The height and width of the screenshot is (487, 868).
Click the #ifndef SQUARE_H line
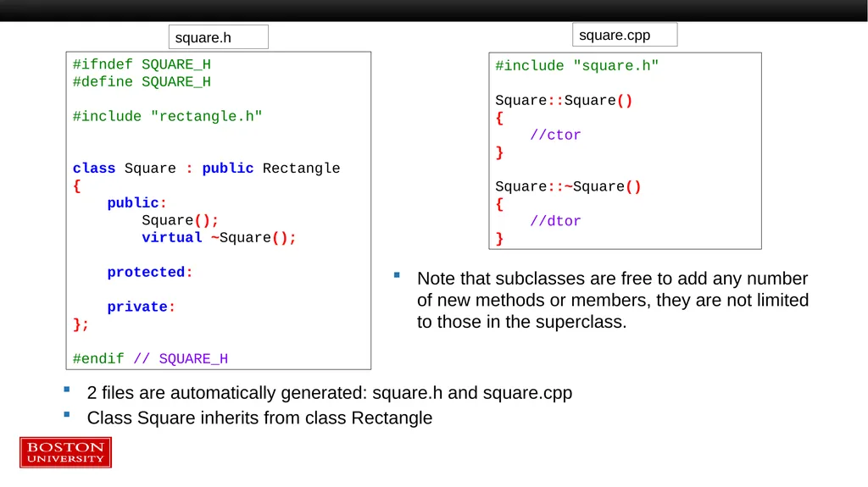pos(142,64)
